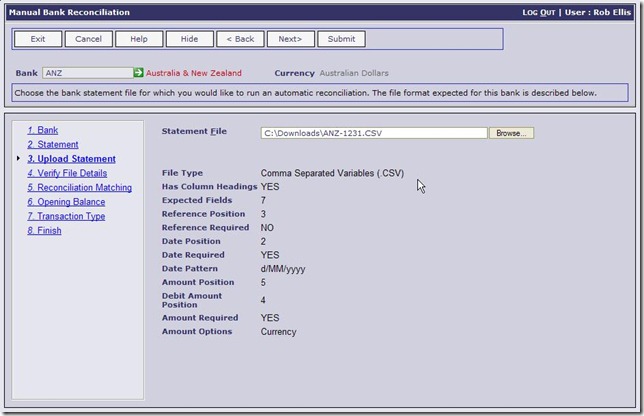Browse for a statement file

click(x=511, y=132)
